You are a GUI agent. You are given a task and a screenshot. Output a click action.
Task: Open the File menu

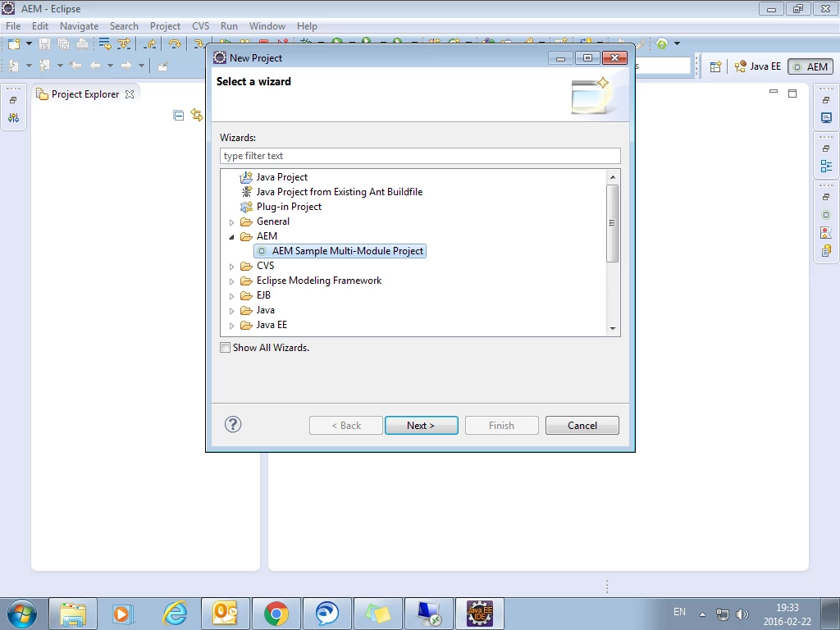pos(13,25)
